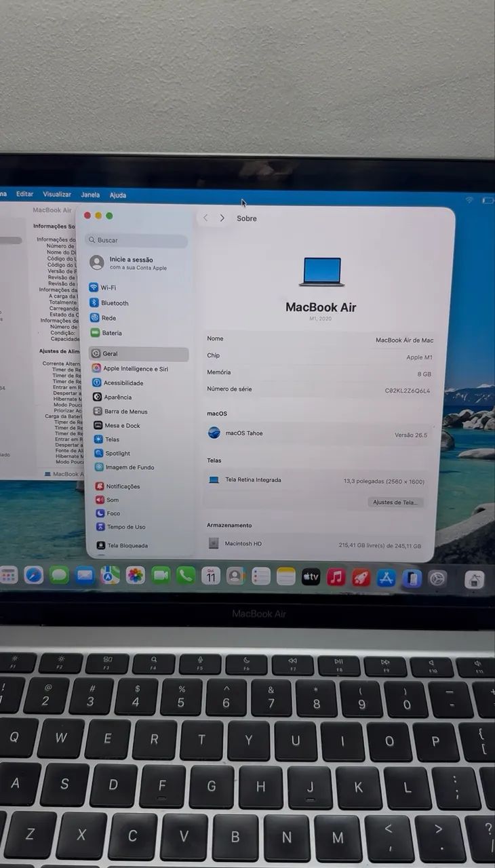Open the Editar menu
495x868 pixels.
click(x=24, y=194)
